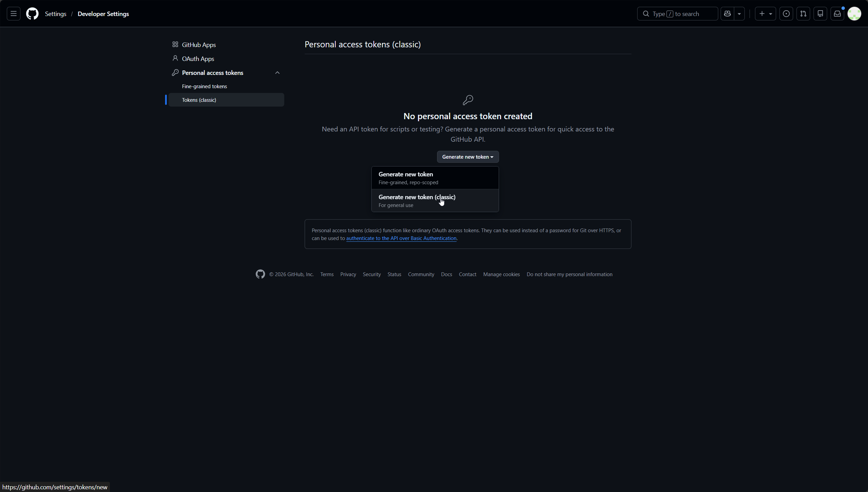Open the issues icon in header
The image size is (868, 492).
(786, 14)
